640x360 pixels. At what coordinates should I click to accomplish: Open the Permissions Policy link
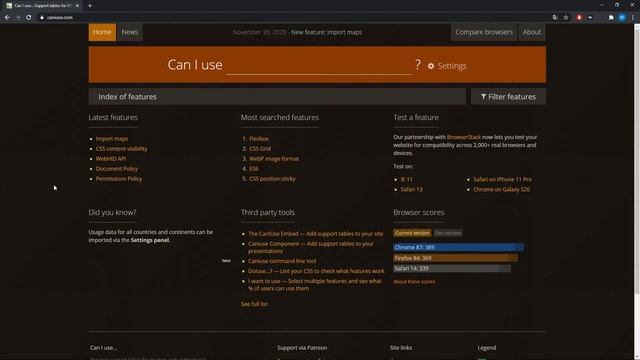[119, 179]
